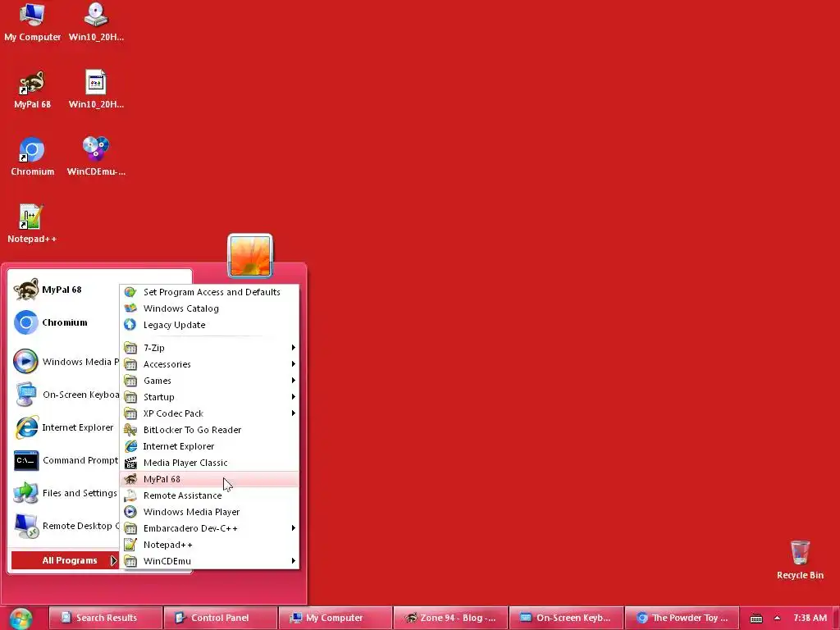840x630 pixels.
Task: Open Files and Settings Transfer wizard
Action: (64, 493)
